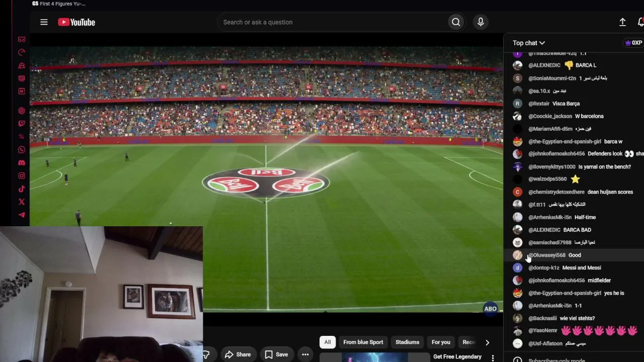This screenshot has height=362, width=644.
Task: Open the more actions ellipsis under the video
Action: point(305,354)
